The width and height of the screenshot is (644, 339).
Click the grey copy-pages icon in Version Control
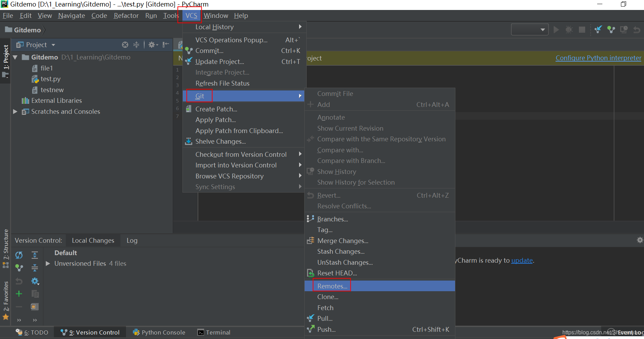pyautogui.click(x=35, y=294)
